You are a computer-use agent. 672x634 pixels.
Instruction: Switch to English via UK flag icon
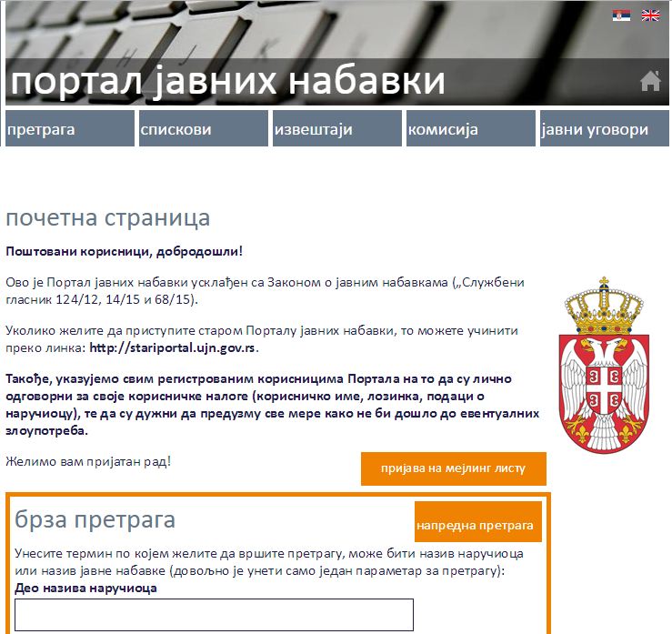pyautogui.click(x=650, y=15)
